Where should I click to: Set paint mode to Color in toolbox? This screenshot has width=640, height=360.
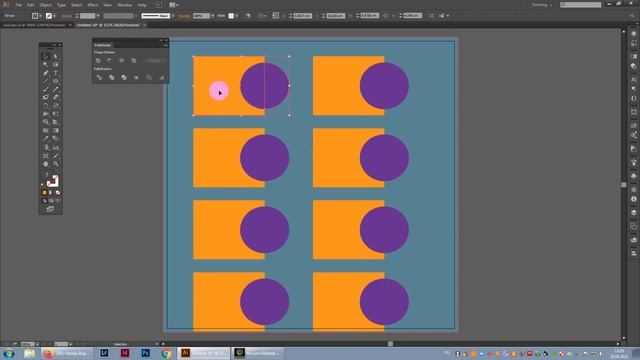pos(44,192)
